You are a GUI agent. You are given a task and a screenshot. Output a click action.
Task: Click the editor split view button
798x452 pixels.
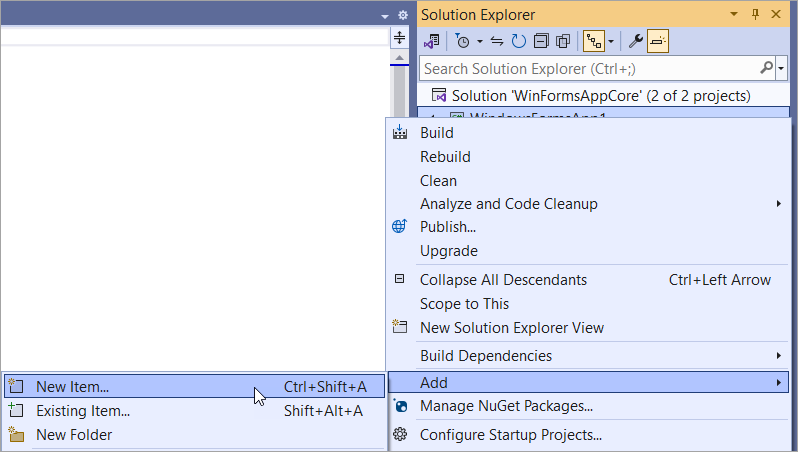pyautogui.click(x=400, y=37)
